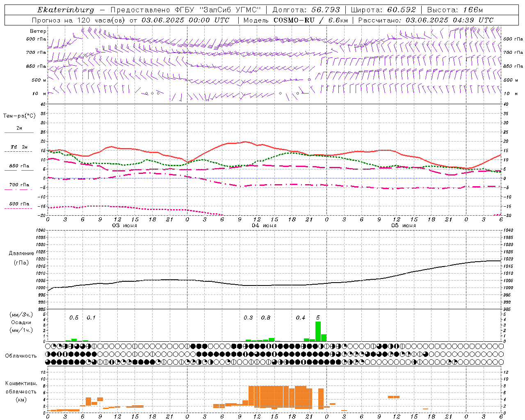The image size is (525, 420).
Task: Click the 'Давление' pressure panel label
Action: (21, 253)
